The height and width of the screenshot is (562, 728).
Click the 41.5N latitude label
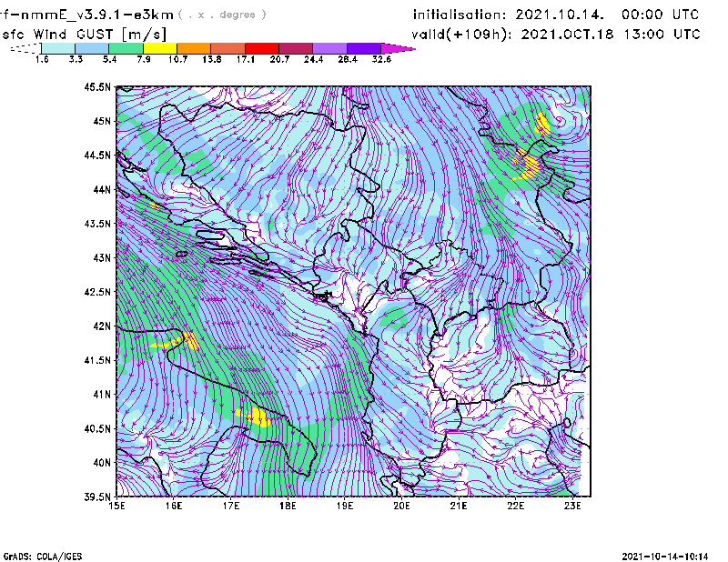pos(97,360)
